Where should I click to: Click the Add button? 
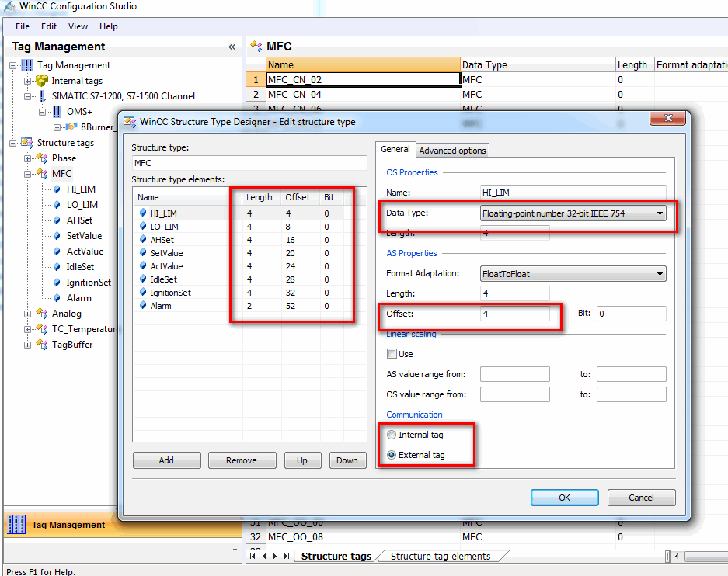pyautogui.click(x=167, y=460)
